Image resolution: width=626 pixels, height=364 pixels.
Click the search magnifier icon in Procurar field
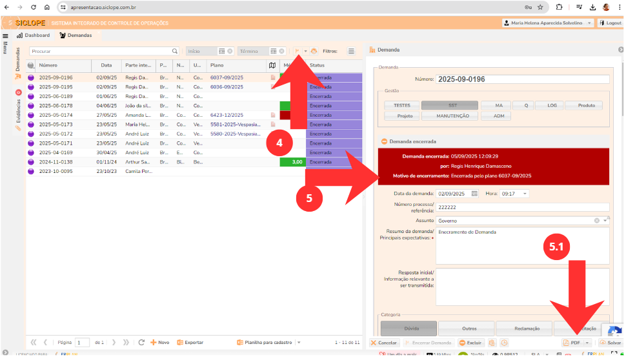(x=175, y=51)
